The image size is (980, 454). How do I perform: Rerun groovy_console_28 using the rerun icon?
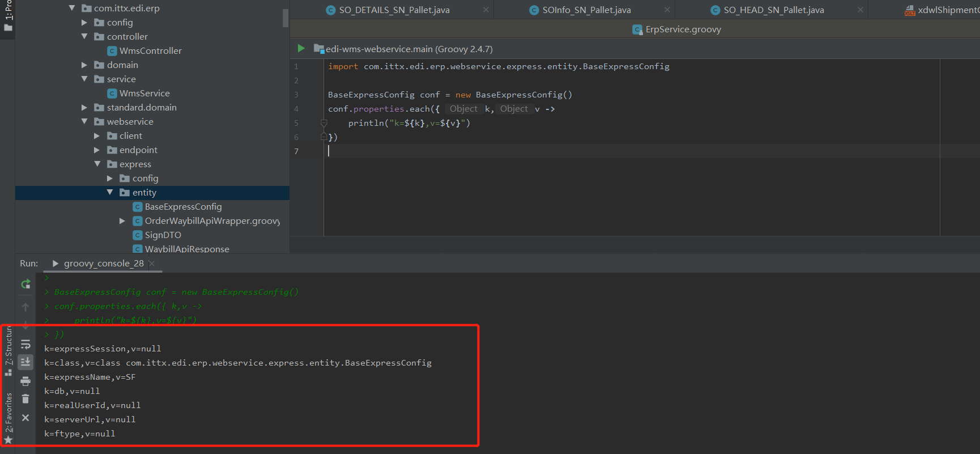point(25,285)
